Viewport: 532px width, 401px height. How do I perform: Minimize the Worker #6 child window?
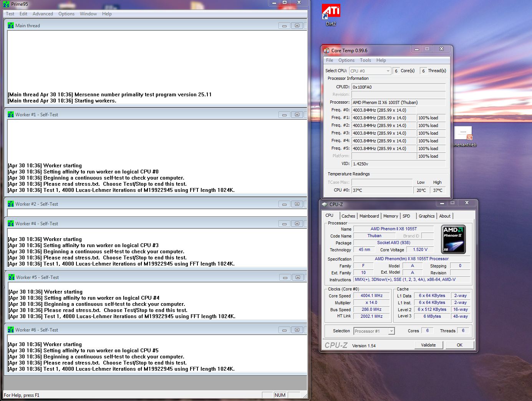[x=284, y=330]
